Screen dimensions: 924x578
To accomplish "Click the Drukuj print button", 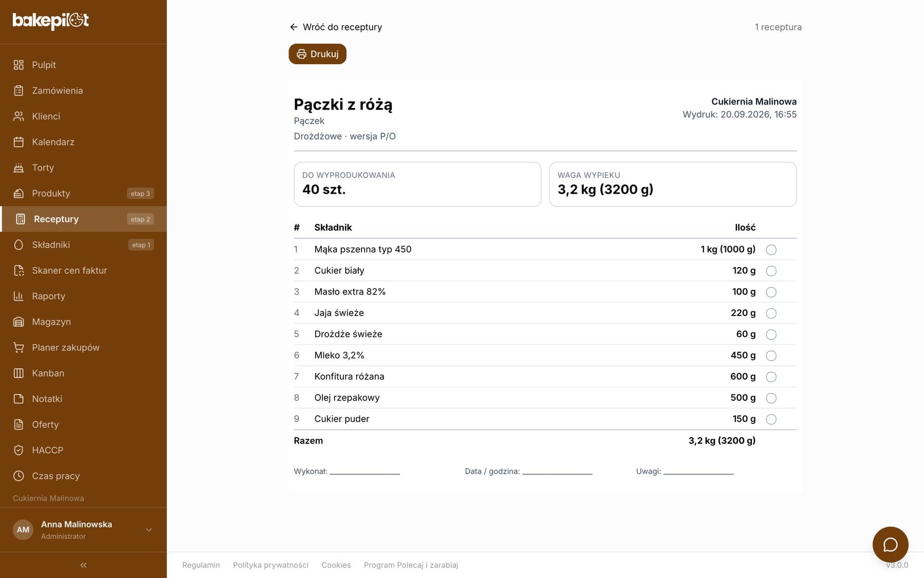I will pos(317,54).
